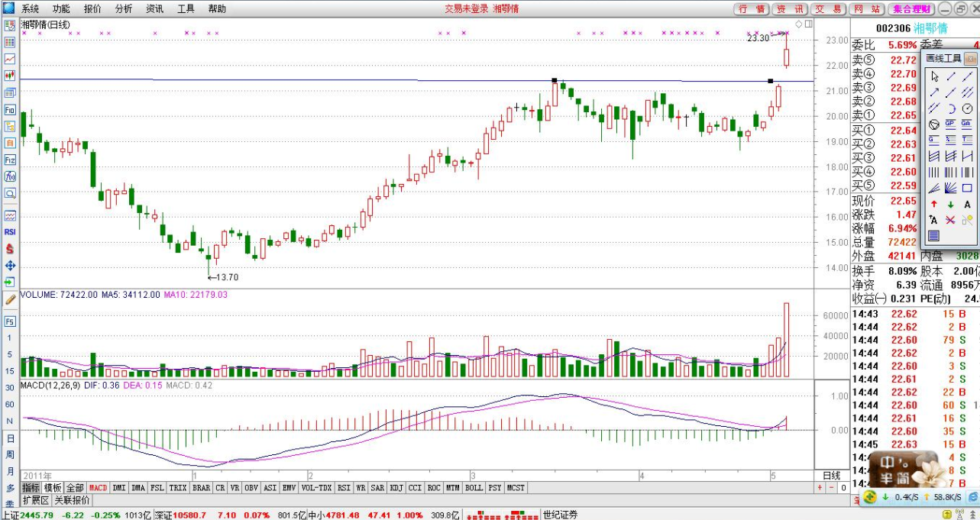Click the 涨幅 6.94% value

click(x=901, y=228)
